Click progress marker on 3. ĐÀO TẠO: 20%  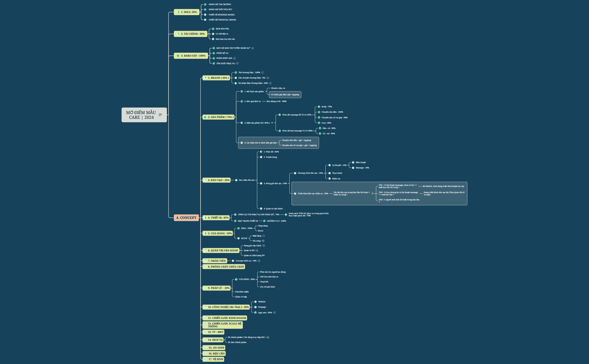205,180
